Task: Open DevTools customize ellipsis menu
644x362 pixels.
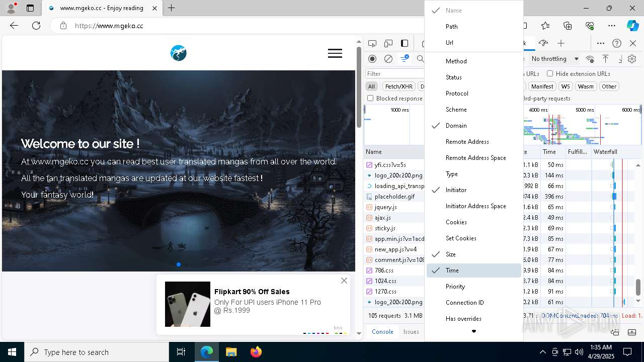Action: coord(601,43)
